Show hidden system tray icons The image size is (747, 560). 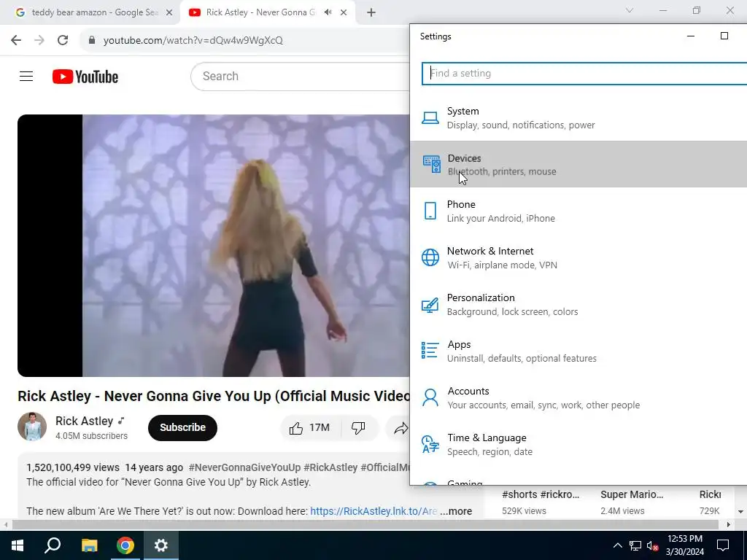coord(617,545)
